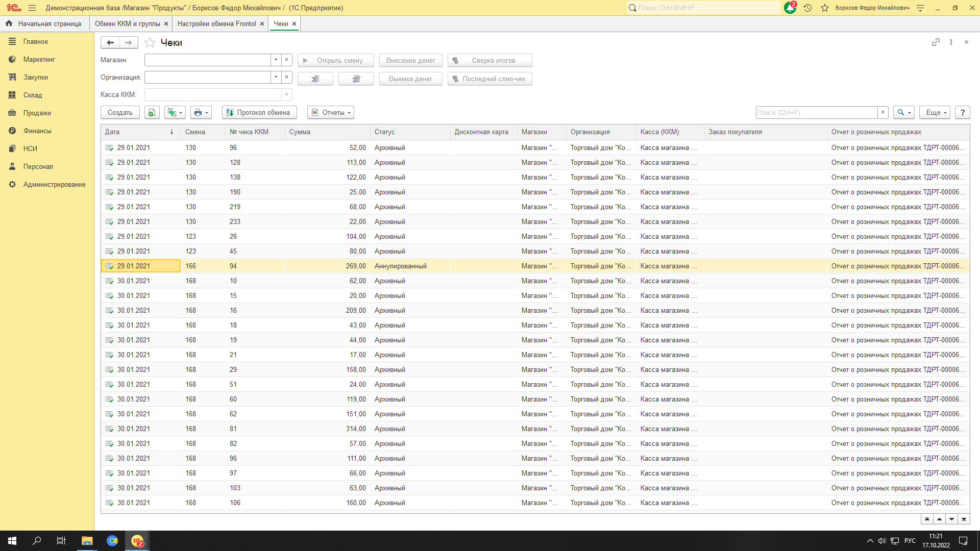Click the Магазин input field

[208, 60]
